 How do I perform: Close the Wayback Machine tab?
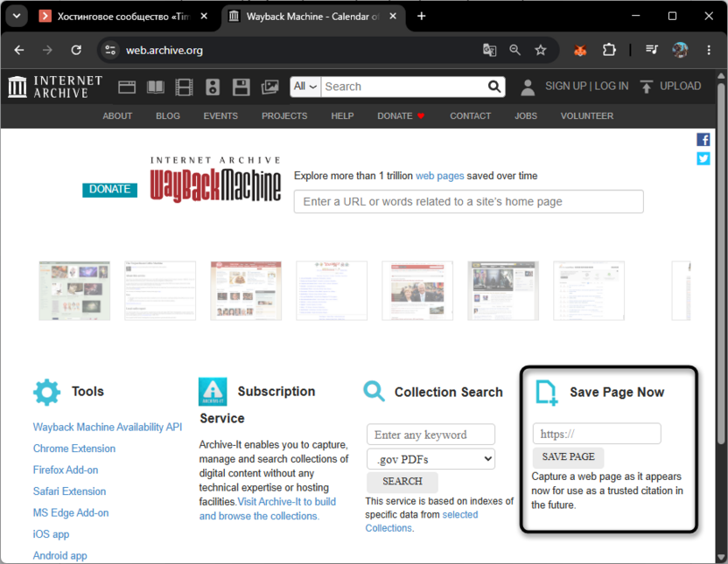(x=393, y=17)
